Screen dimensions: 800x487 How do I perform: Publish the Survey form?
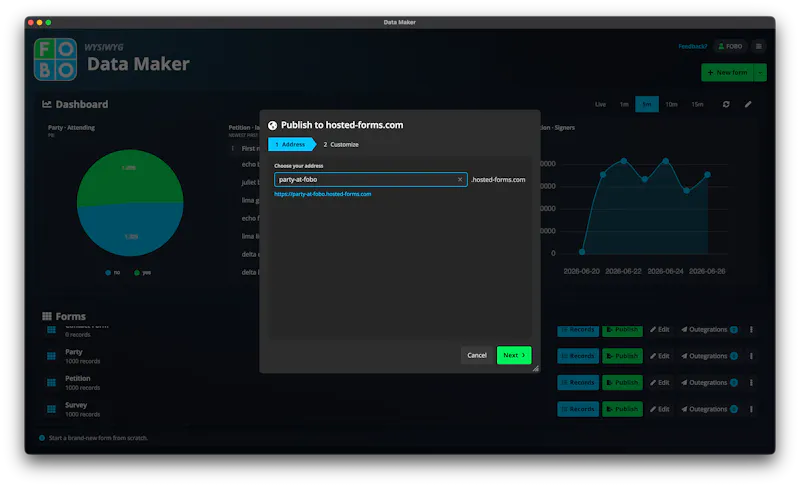pos(622,409)
